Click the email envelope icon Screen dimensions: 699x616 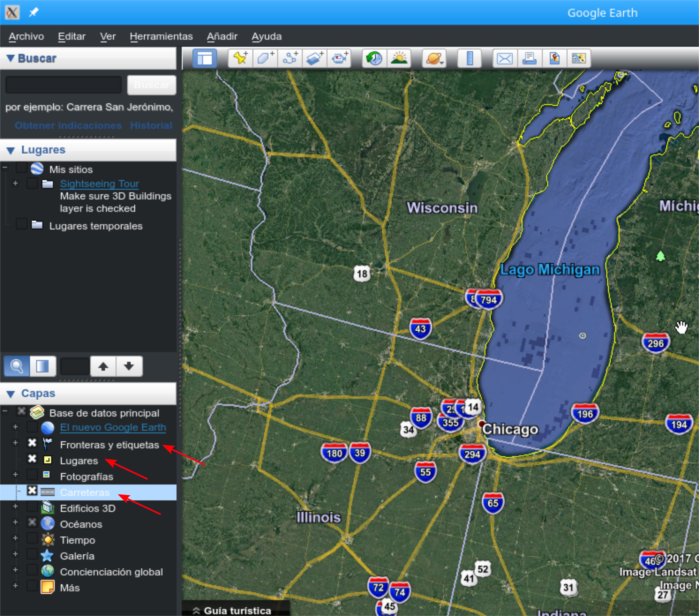(504, 58)
